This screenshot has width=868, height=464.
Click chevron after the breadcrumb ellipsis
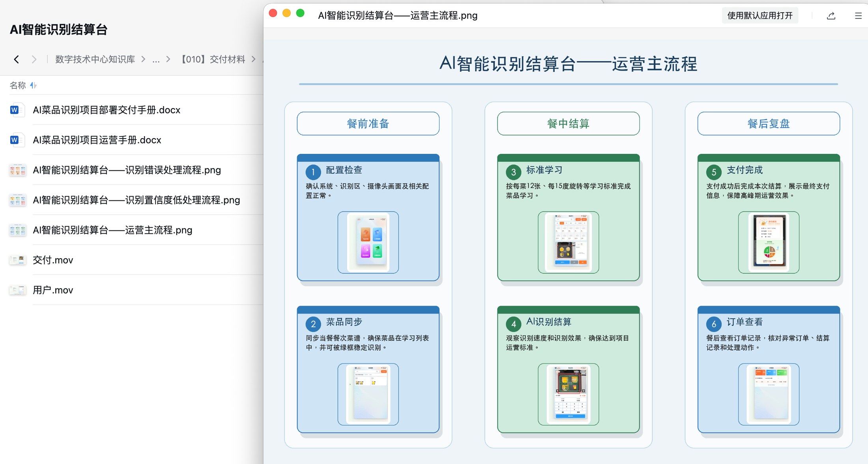click(x=168, y=60)
